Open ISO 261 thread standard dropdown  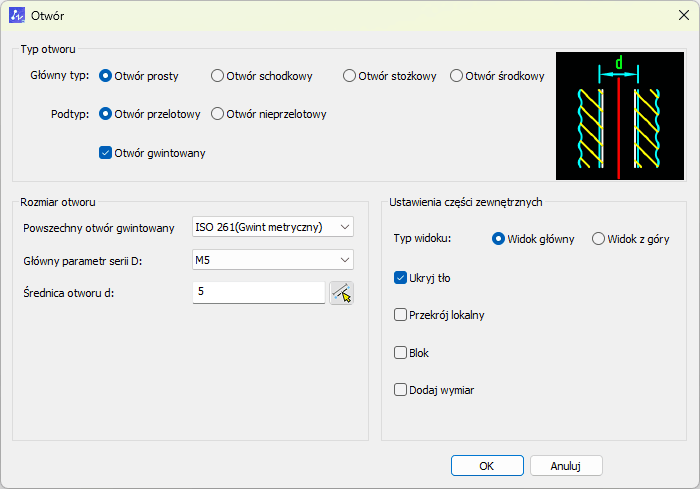(273, 227)
